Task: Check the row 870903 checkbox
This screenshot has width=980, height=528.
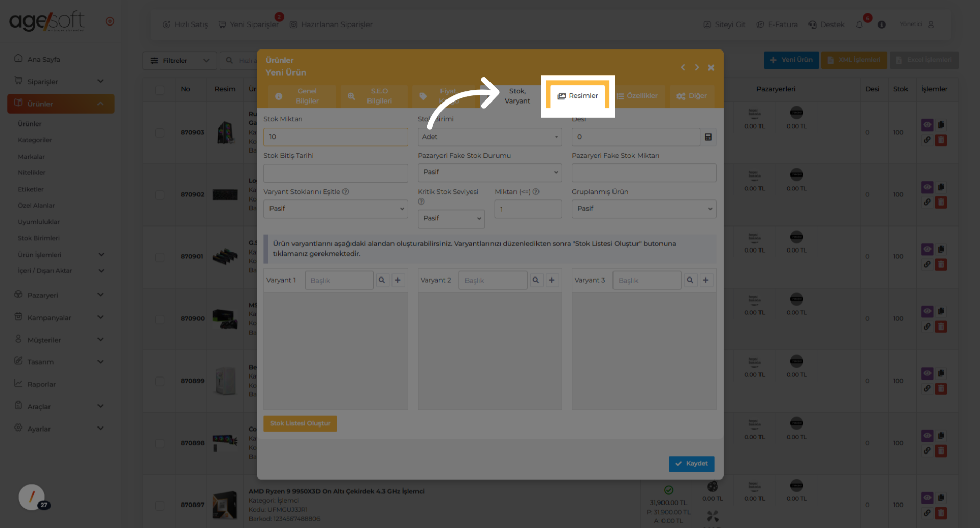Action: pos(160,133)
